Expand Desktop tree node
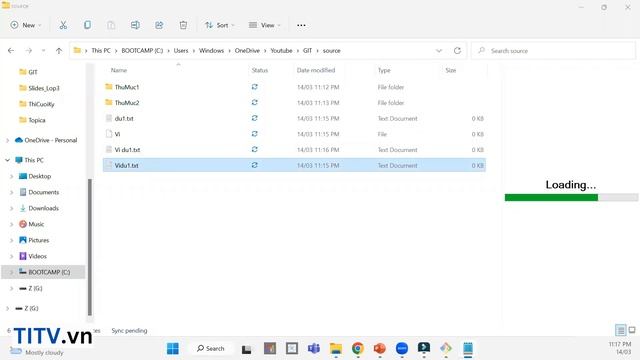Image resolution: width=640 pixels, height=360 pixels. coord(11,176)
